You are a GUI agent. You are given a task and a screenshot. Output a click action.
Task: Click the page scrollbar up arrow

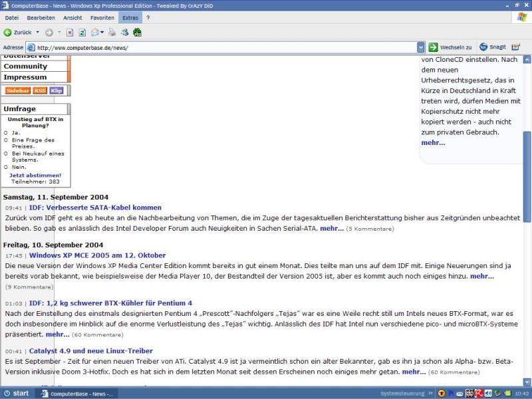click(x=527, y=59)
